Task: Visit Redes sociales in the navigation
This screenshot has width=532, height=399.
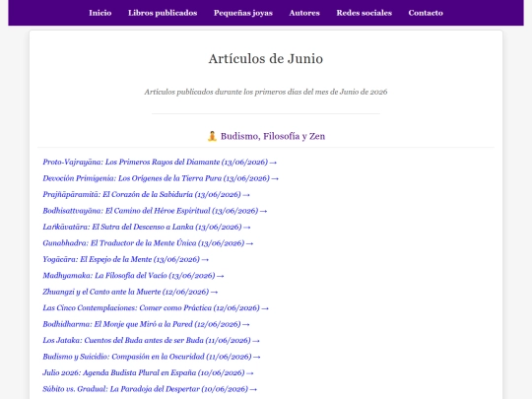Action: [x=365, y=13]
